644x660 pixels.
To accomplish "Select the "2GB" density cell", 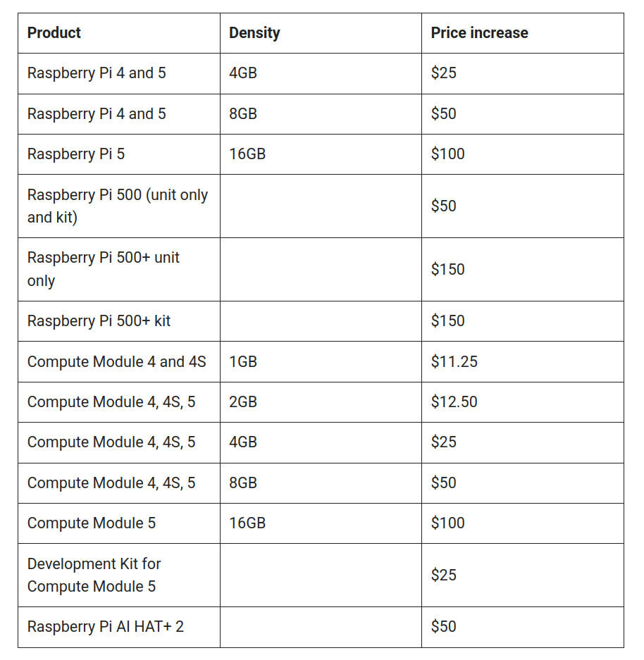I will (243, 402).
